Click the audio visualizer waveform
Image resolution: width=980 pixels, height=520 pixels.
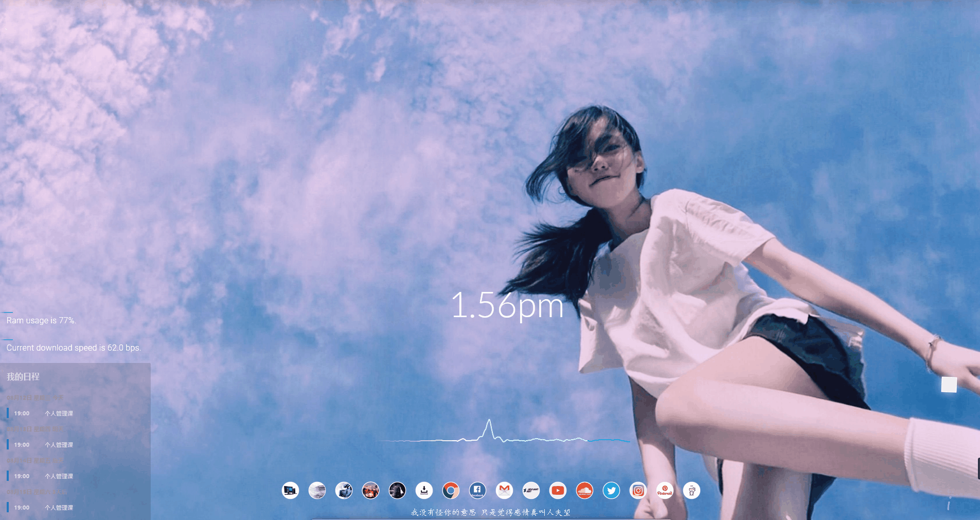(505, 432)
